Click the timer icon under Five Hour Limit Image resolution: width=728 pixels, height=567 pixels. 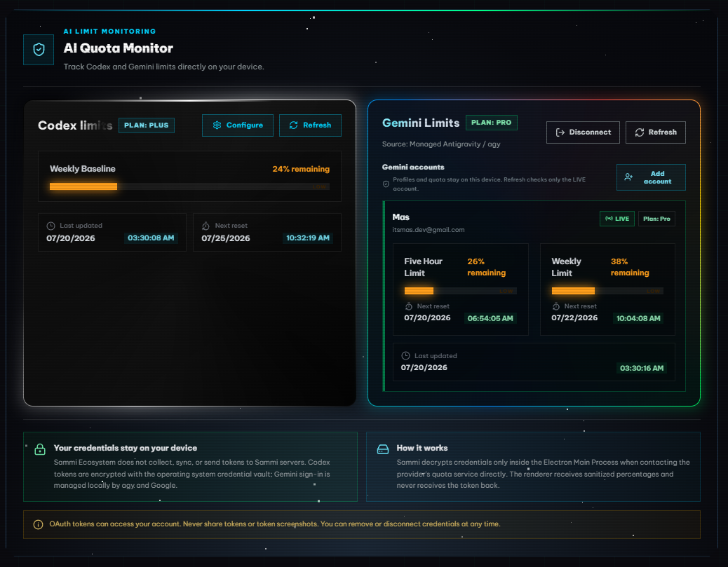pyautogui.click(x=409, y=306)
